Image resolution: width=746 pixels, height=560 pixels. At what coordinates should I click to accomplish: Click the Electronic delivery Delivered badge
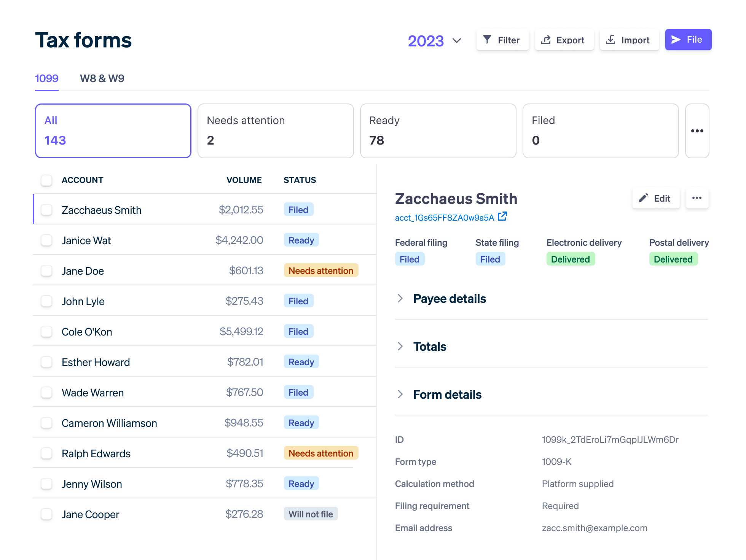(571, 259)
